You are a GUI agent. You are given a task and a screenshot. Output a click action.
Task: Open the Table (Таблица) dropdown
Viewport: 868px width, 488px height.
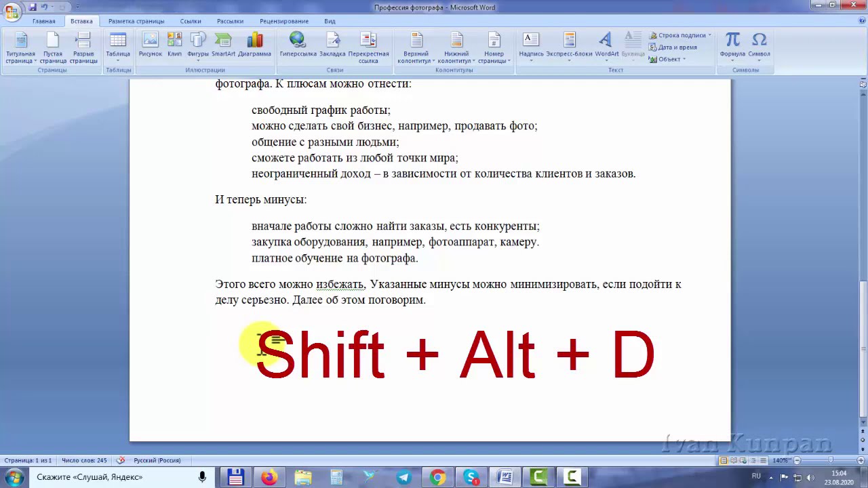point(118,48)
